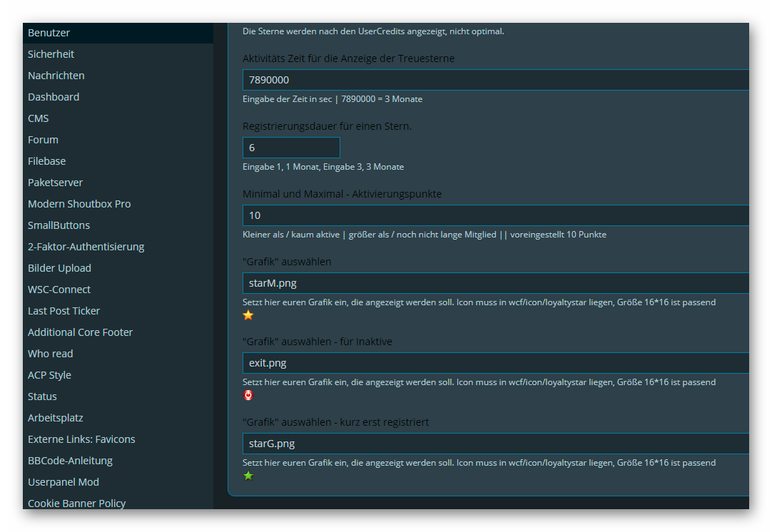
Task: Open 2-Faktor-Authentisierung settings
Action: (x=86, y=247)
